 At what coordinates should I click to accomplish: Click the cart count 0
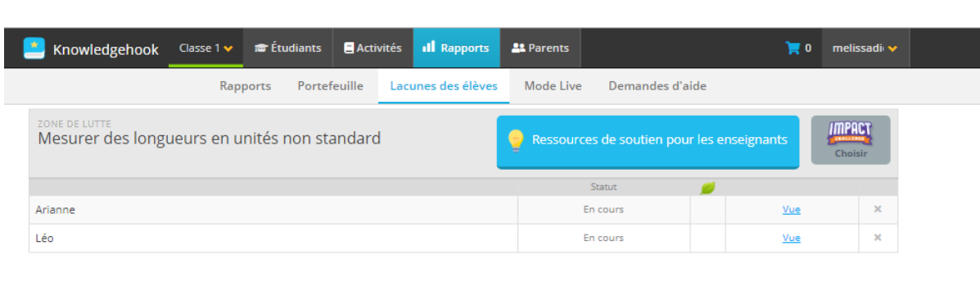coord(808,48)
